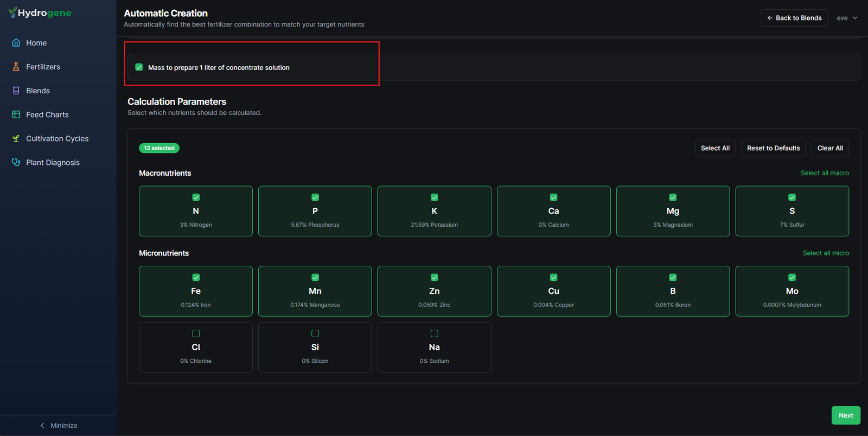
Task: Deselect the Fe Iron checkbox
Action: [196, 277]
